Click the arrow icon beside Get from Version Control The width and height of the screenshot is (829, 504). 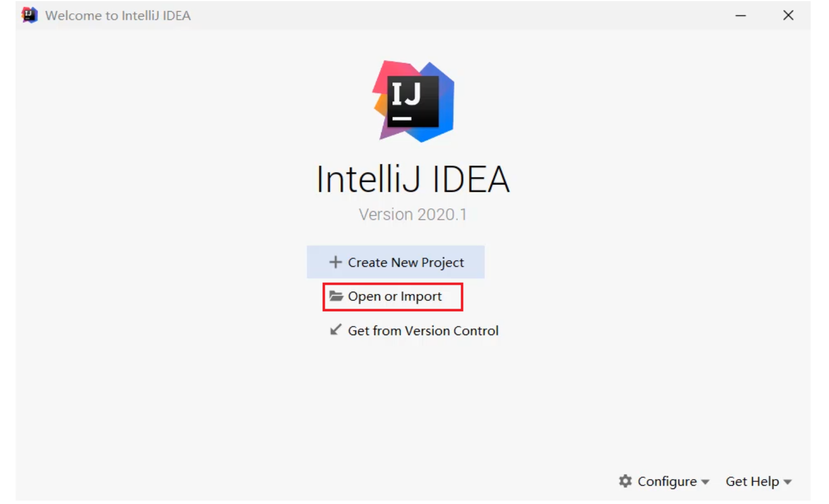pos(336,330)
